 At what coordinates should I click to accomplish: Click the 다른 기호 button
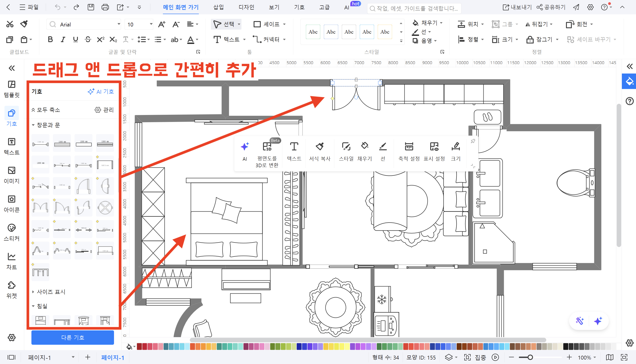[72, 337]
